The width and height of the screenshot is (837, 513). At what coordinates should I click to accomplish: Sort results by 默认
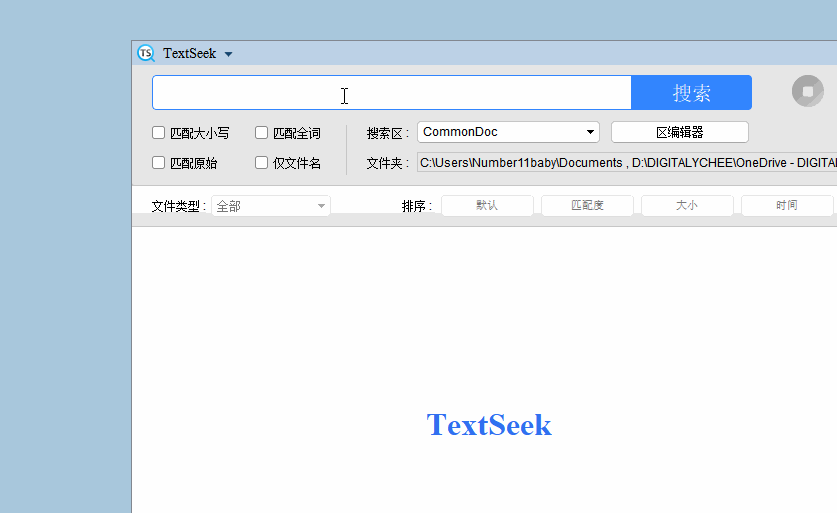[x=487, y=206]
